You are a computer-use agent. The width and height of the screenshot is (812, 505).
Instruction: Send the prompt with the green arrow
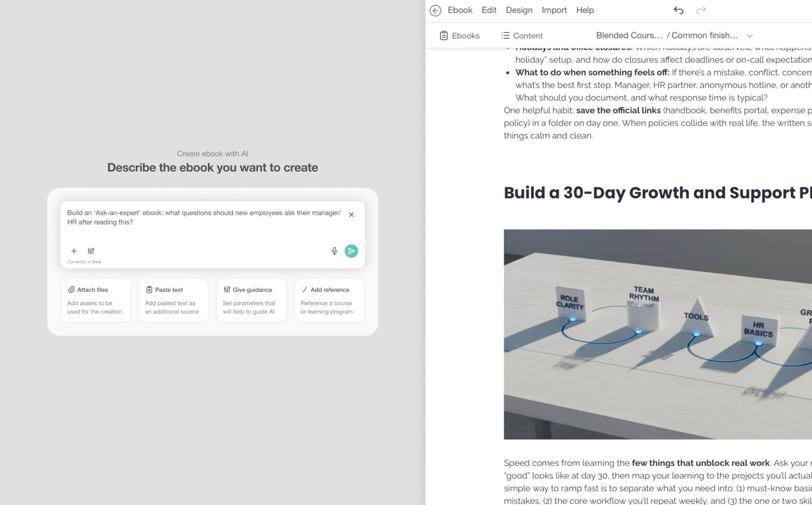(x=351, y=251)
